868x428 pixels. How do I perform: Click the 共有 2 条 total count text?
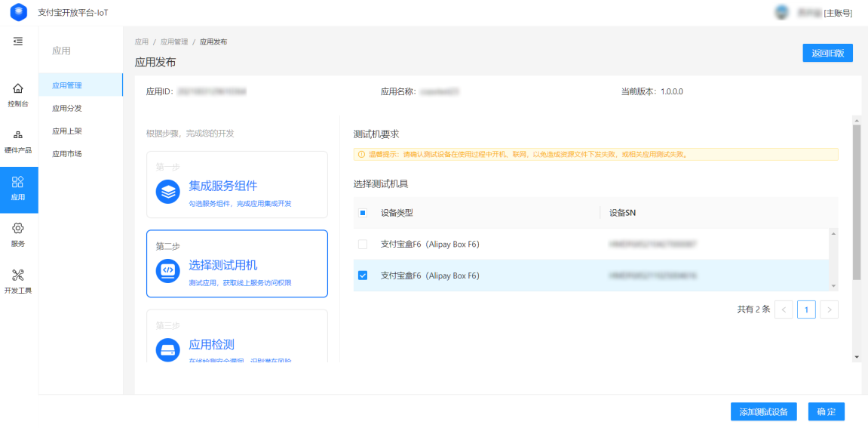point(753,310)
